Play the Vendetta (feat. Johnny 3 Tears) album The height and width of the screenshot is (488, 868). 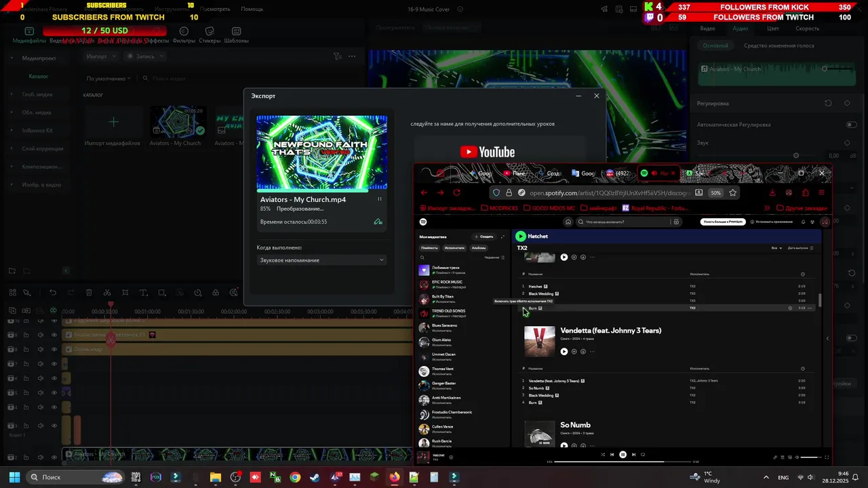[564, 351]
